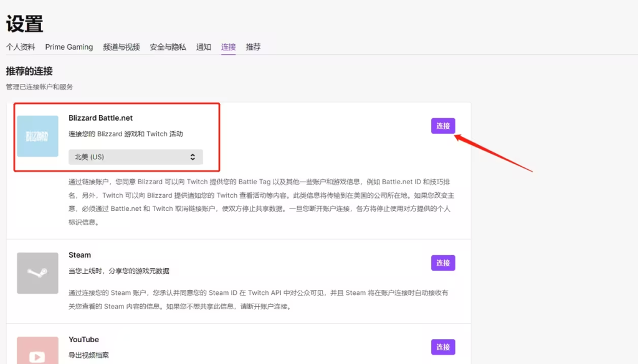Image resolution: width=638 pixels, height=364 pixels.
Task: Click the Steam logo icon
Action: [x=37, y=273]
